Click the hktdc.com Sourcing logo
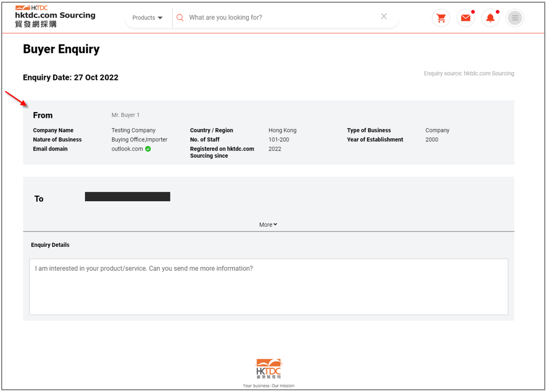The height and width of the screenshot is (392, 547). [x=55, y=16]
